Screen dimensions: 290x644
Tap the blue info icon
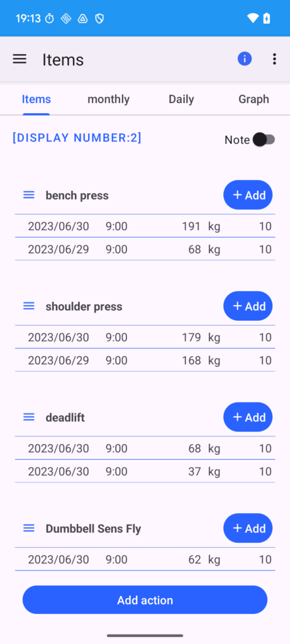point(245,59)
